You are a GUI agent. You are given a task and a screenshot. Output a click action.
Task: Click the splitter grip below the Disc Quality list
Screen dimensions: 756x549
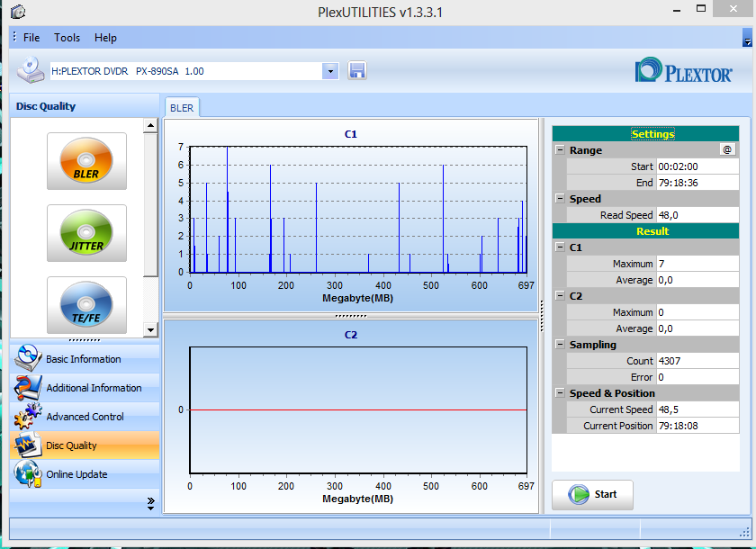click(85, 340)
